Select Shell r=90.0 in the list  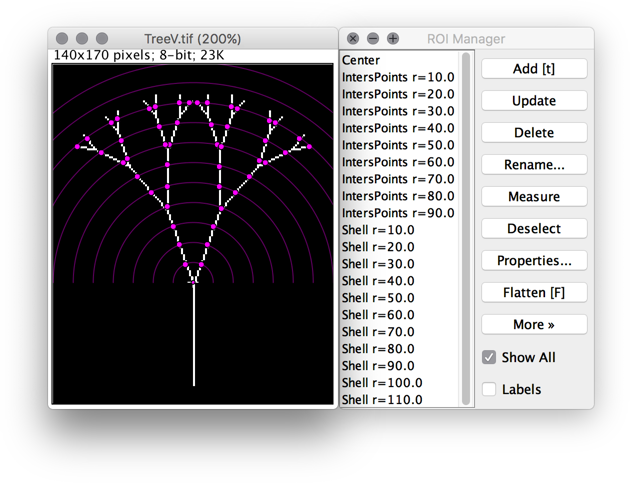tap(399, 366)
